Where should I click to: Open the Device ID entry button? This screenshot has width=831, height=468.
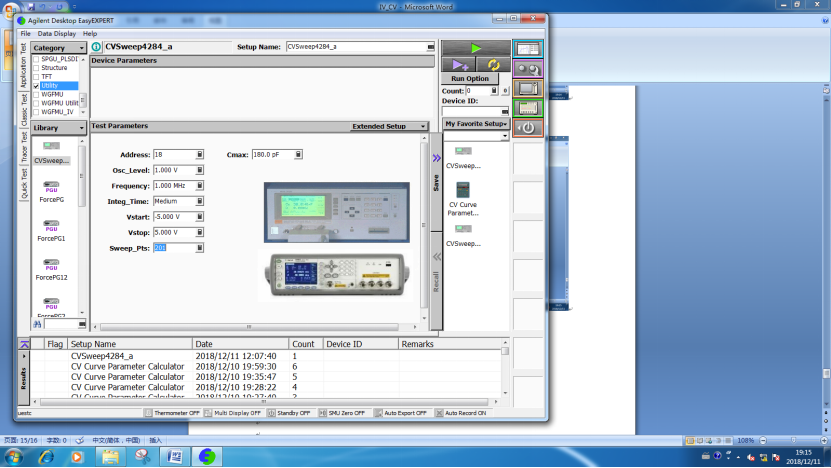coord(505,111)
